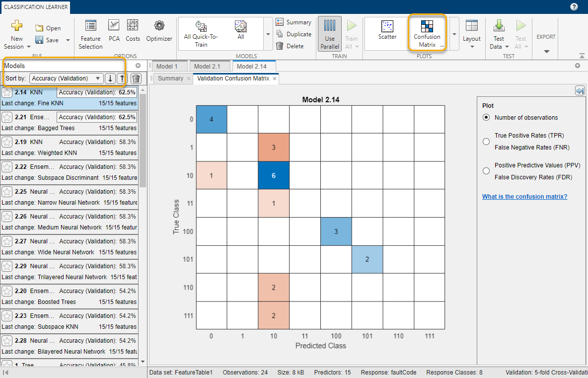Open the help question mark icon
Image resolution: width=588 pixels, height=378 pixels.
[x=574, y=7]
